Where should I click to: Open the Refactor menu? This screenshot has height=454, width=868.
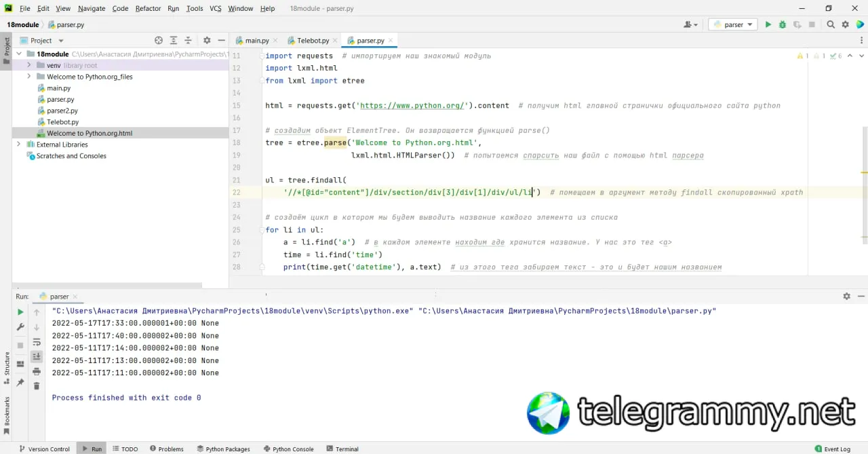pos(148,8)
